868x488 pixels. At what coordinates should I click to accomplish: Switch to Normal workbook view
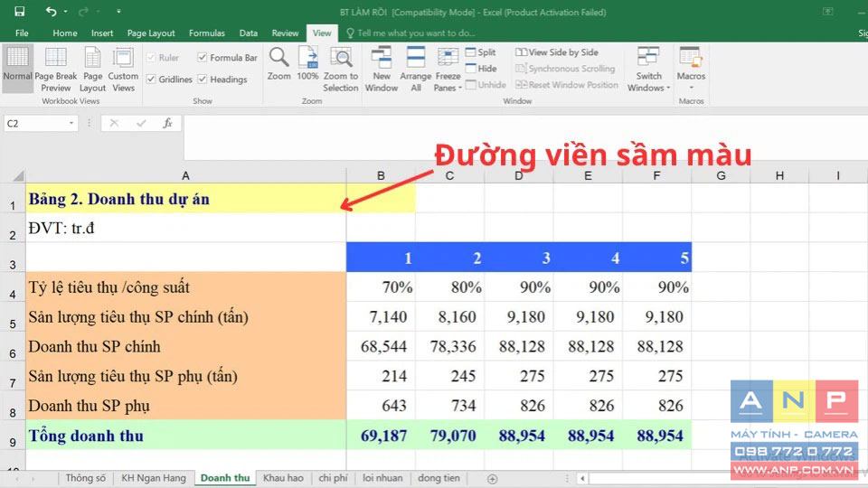pyautogui.click(x=17, y=69)
